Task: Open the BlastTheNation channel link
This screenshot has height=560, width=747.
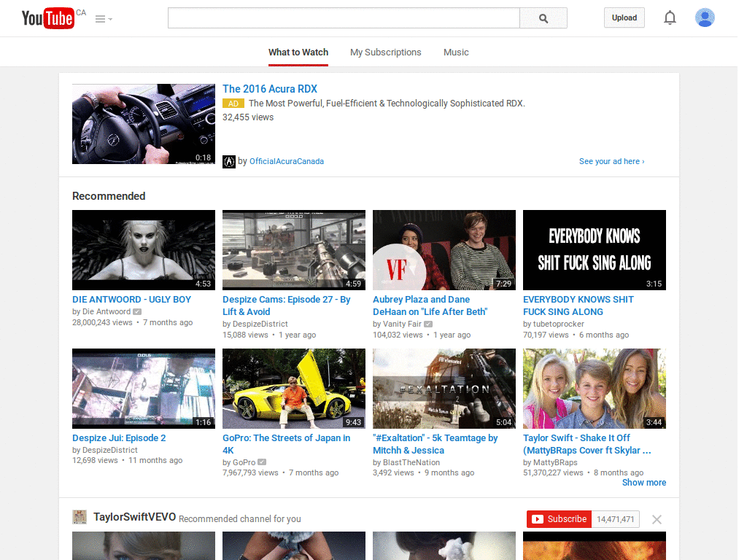Action: pyautogui.click(x=411, y=462)
